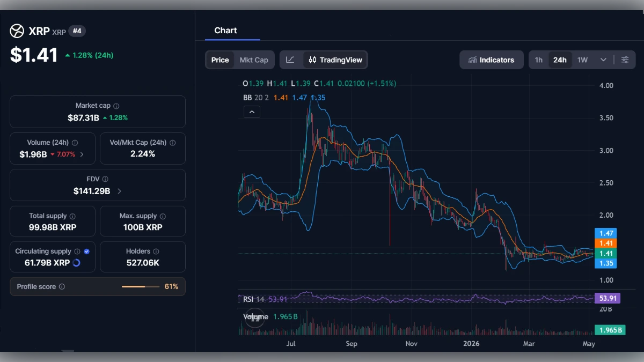This screenshot has height=362, width=644.
Task: Click the #4 rank badge
Action: coord(77,31)
